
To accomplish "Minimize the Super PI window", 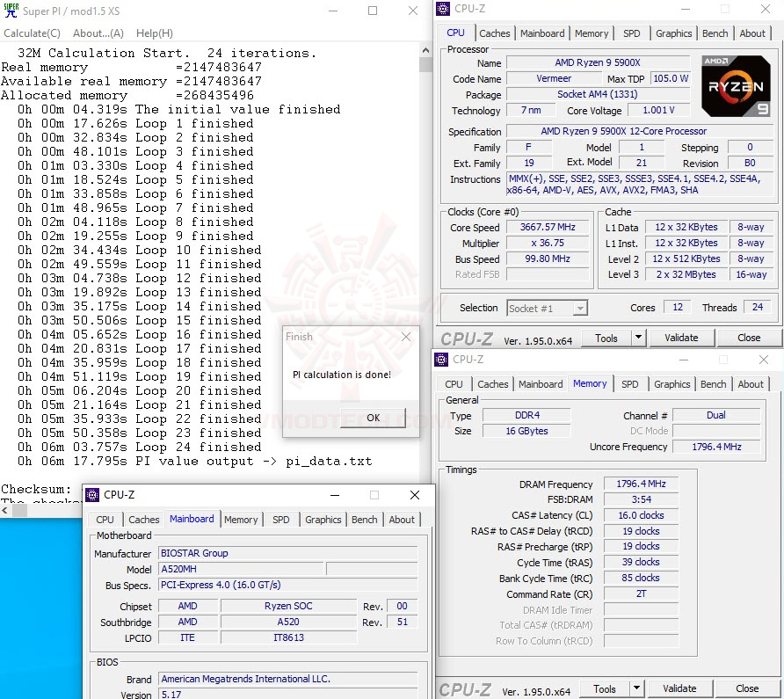I will tap(333, 11).
